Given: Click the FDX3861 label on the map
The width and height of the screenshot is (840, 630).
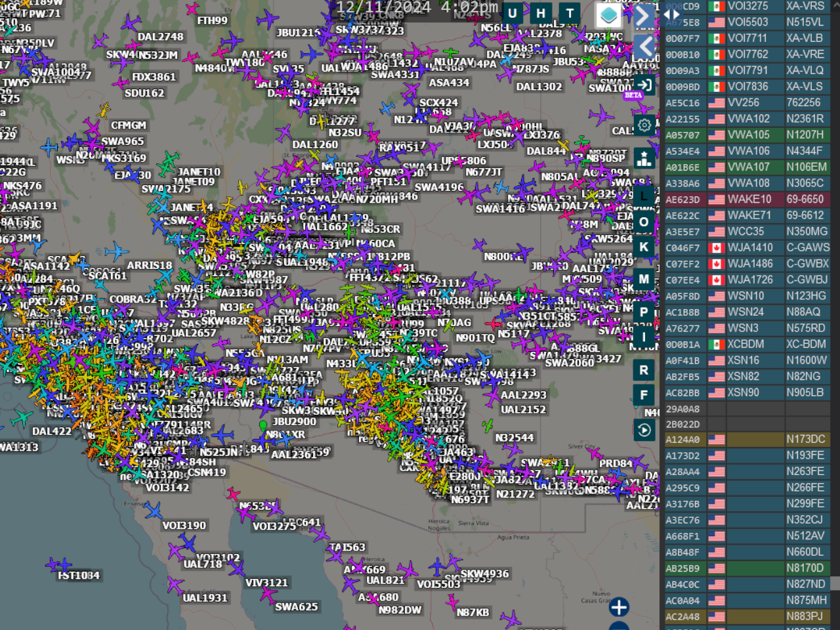Looking at the screenshot, I should (154, 77).
